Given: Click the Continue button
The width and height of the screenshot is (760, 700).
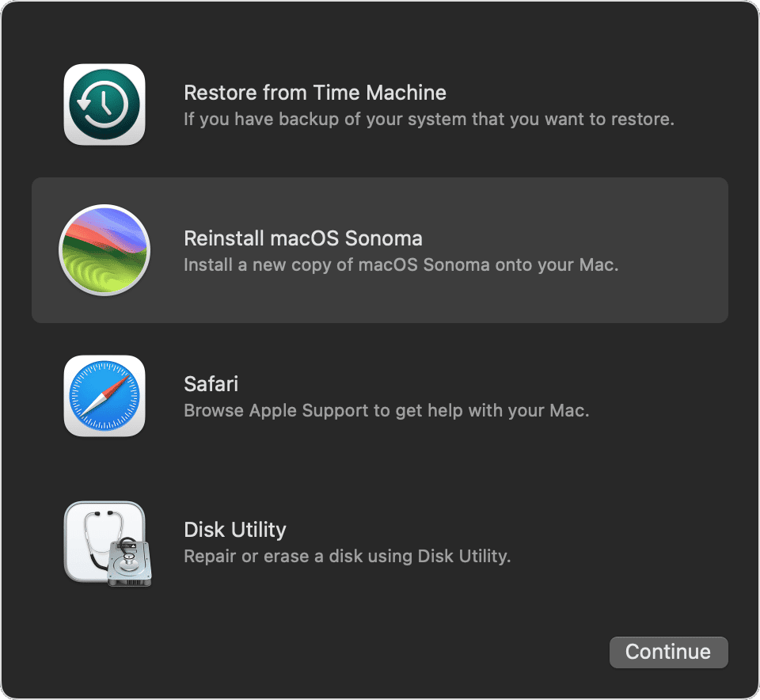Looking at the screenshot, I should (668, 652).
